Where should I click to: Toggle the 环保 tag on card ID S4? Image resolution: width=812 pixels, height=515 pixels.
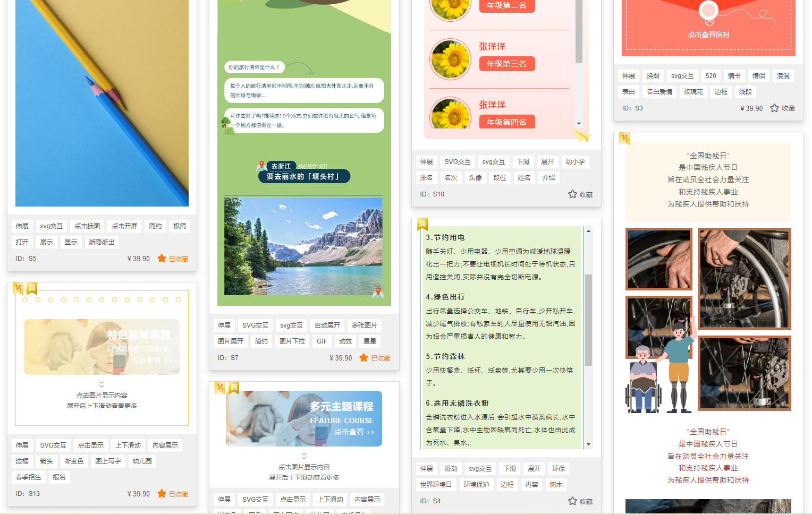coord(559,469)
